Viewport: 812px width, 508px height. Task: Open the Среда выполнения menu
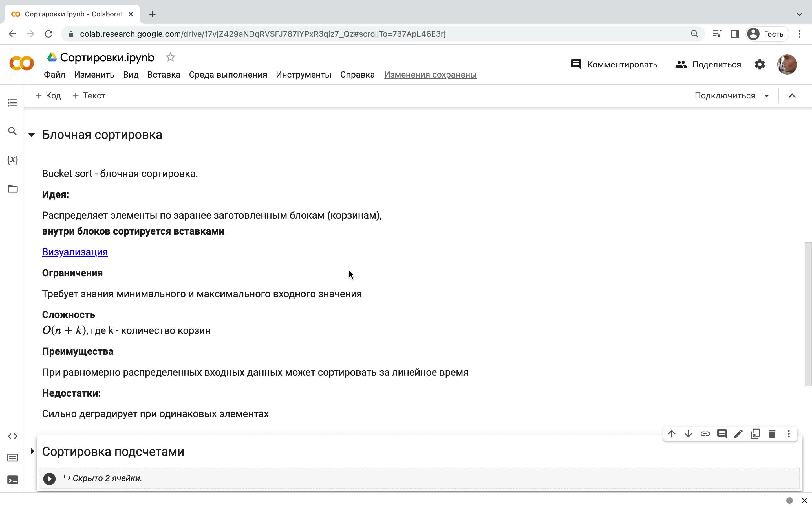click(228, 75)
